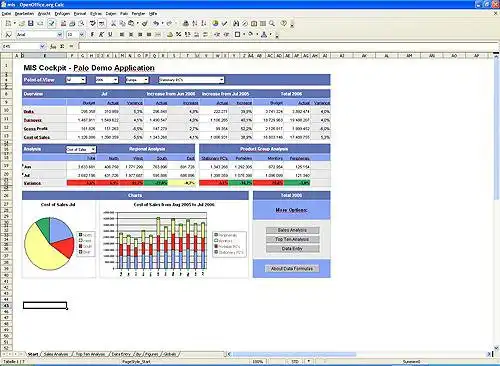The width and height of the screenshot is (500, 366).
Task: Toggle AutoSpellcheck icon
Action: (x=101, y=23)
